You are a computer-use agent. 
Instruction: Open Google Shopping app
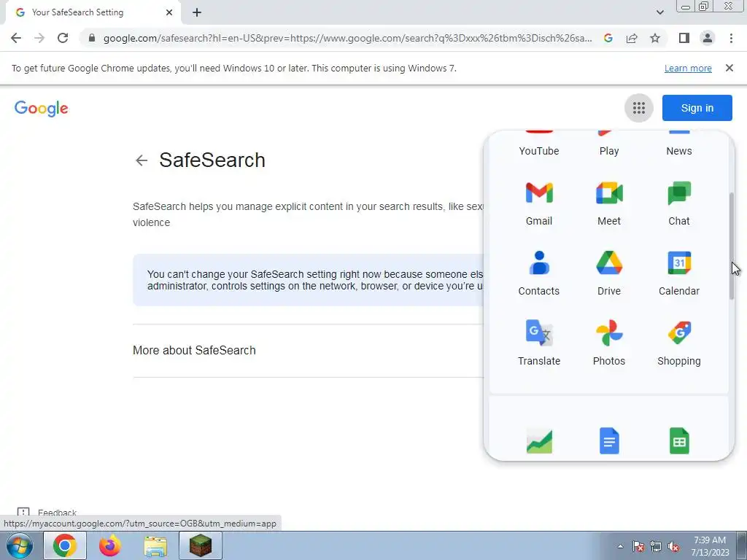(x=679, y=343)
